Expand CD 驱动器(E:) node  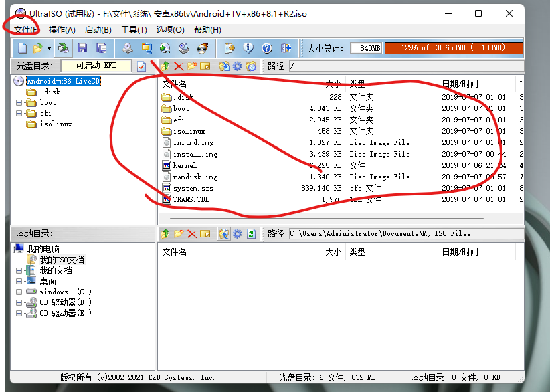pyautogui.click(x=19, y=313)
